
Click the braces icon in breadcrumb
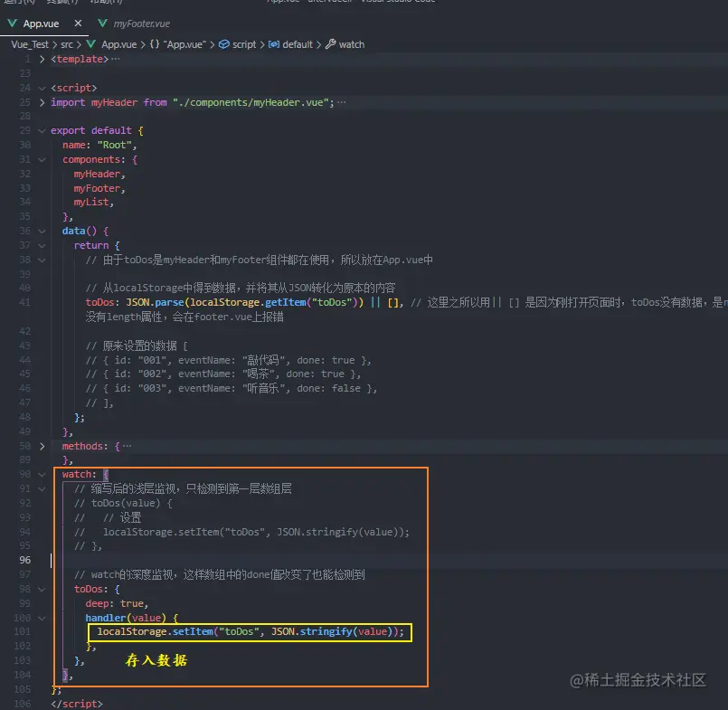click(x=154, y=44)
